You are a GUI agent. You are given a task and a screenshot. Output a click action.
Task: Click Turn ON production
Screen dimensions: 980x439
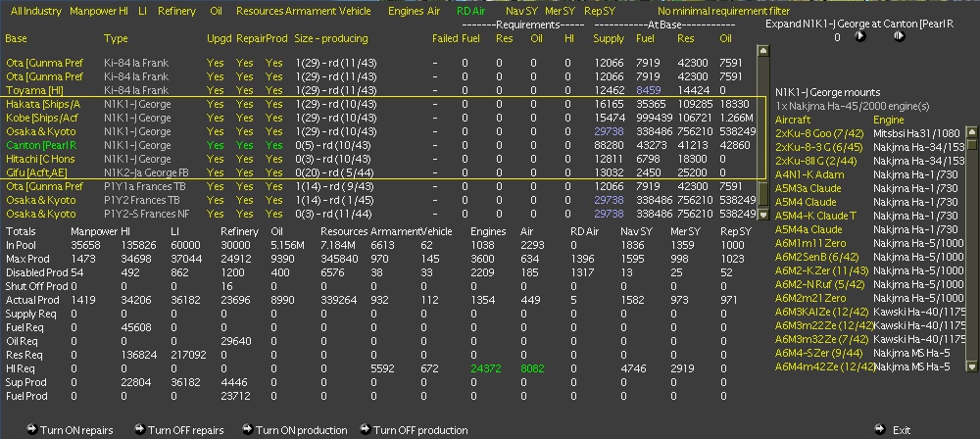click(x=295, y=430)
